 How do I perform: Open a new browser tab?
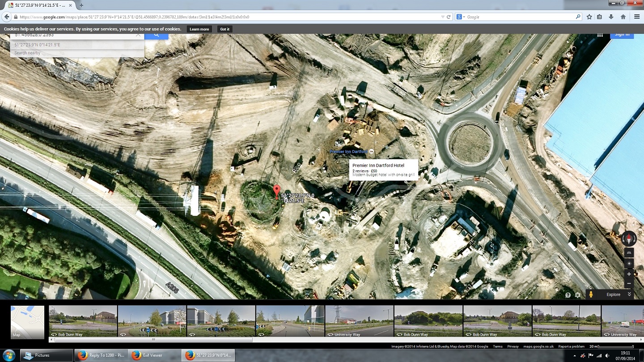81,5
